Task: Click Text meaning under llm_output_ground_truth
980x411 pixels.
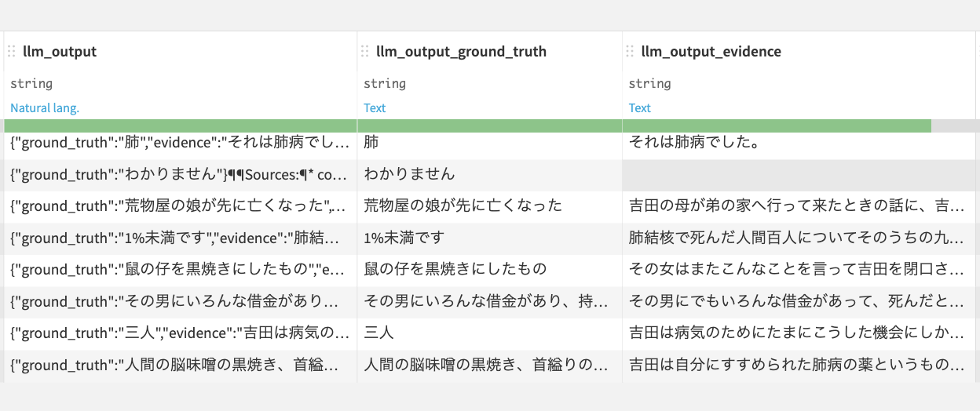Action: tap(375, 108)
